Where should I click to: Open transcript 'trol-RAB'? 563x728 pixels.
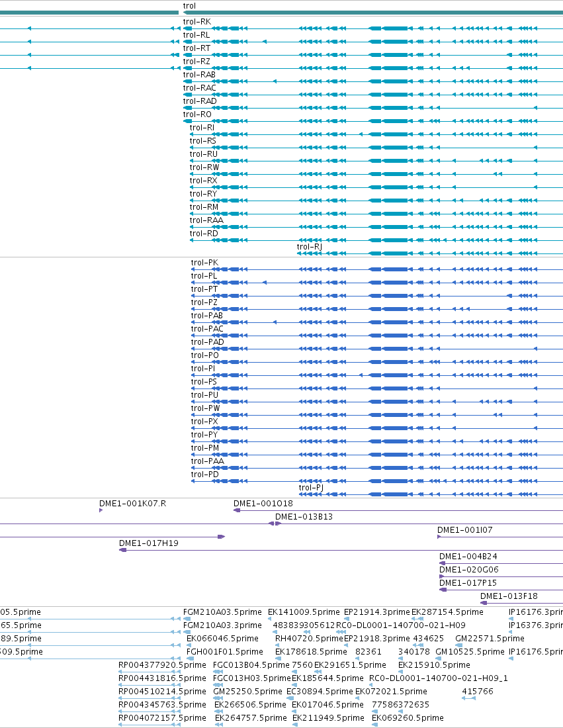[199, 75]
